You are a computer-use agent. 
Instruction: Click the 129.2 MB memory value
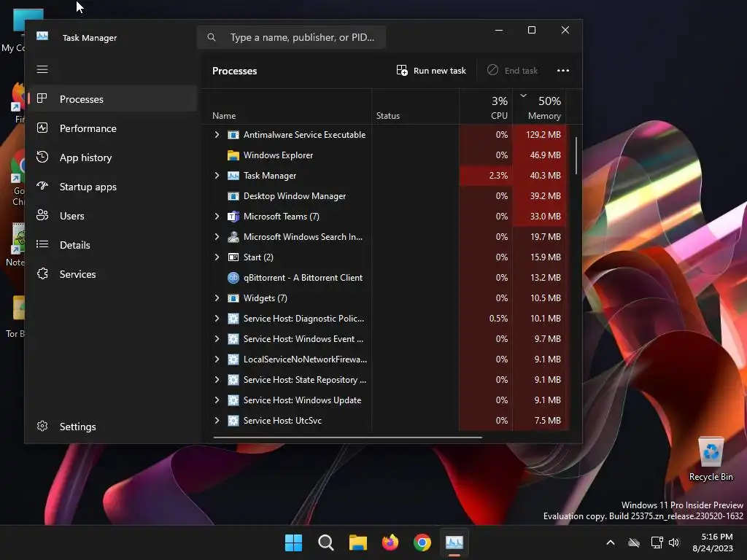(x=543, y=135)
